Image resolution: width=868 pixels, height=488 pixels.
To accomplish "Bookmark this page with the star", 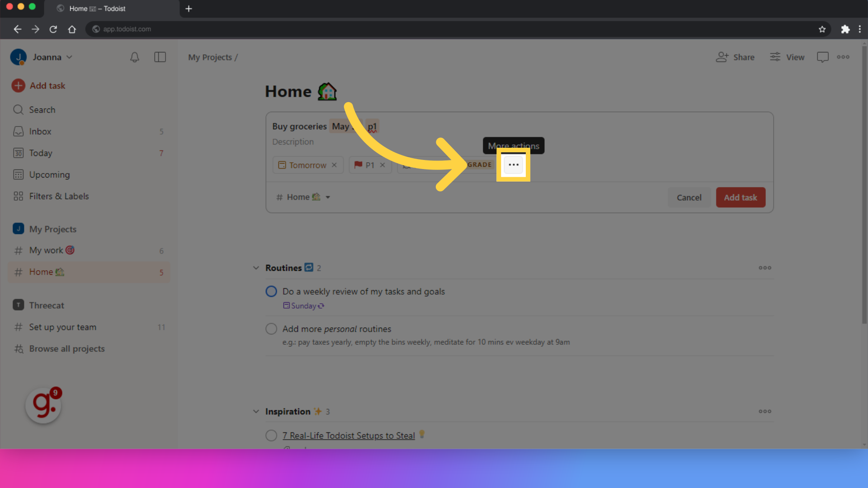I will tap(822, 29).
